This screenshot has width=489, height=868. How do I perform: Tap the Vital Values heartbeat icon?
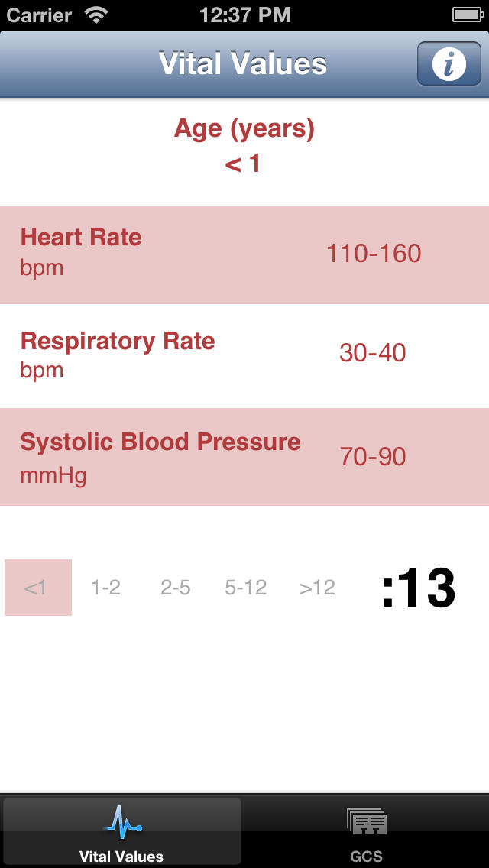pos(122,821)
